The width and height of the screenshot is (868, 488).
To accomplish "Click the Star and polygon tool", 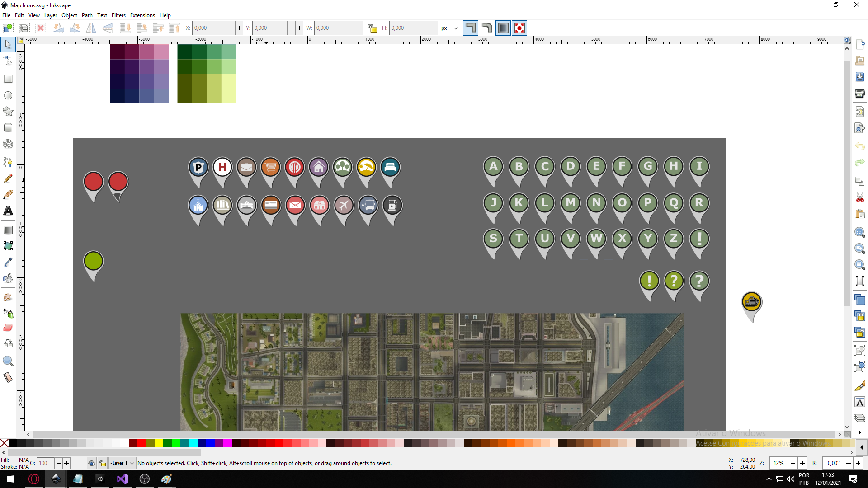I will (8, 111).
